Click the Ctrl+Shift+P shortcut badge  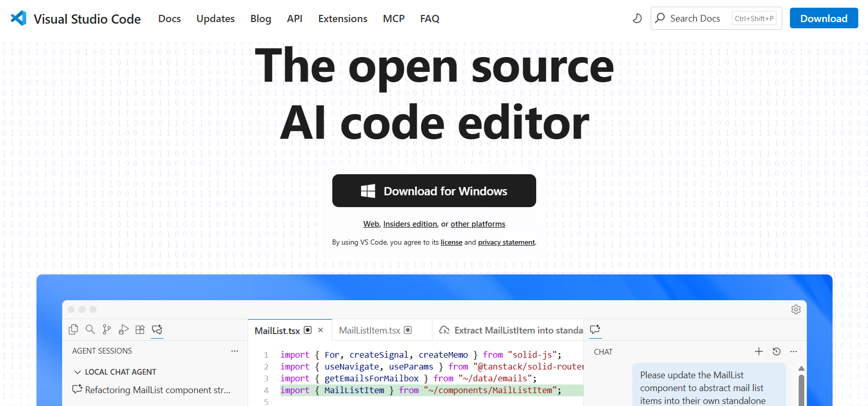coord(754,19)
